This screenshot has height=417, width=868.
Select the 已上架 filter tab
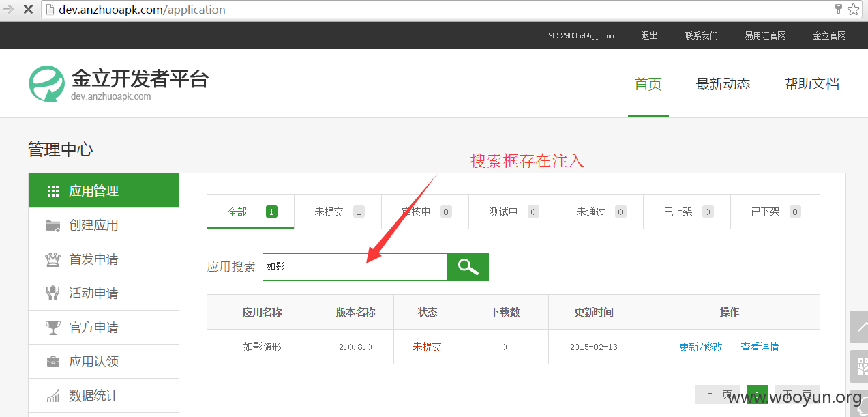pyautogui.click(x=687, y=212)
